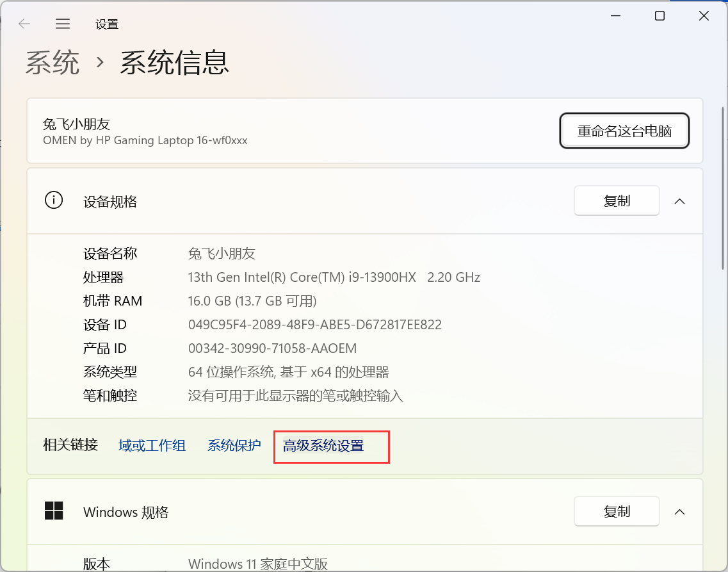Maximize the Settings window
728x572 pixels.
(659, 16)
